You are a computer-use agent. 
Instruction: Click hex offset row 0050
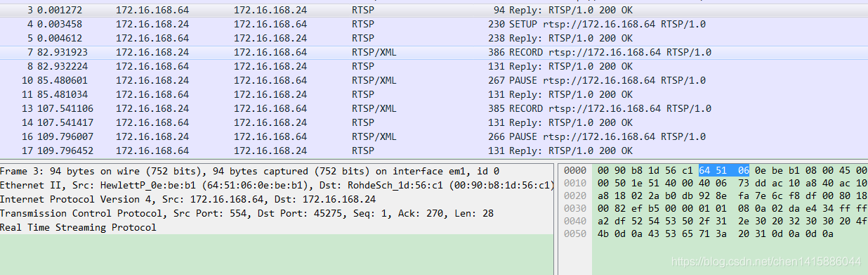(715, 234)
